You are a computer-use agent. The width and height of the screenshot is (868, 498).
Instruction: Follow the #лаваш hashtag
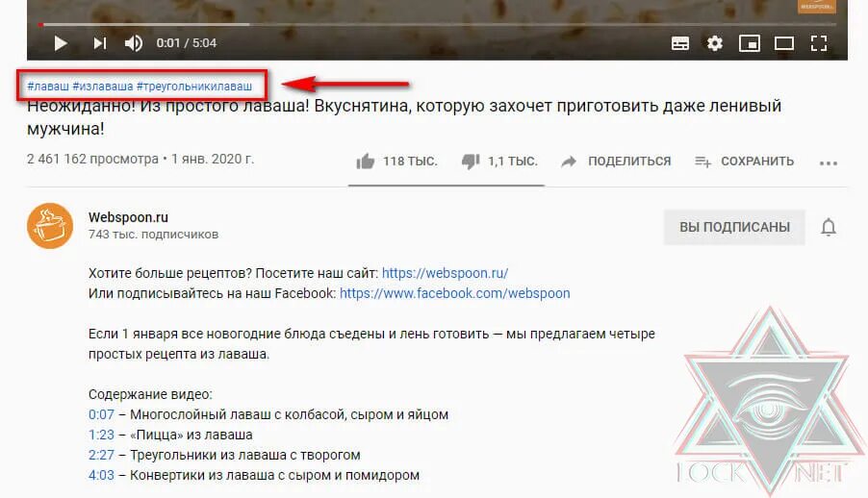tap(48, 87)
